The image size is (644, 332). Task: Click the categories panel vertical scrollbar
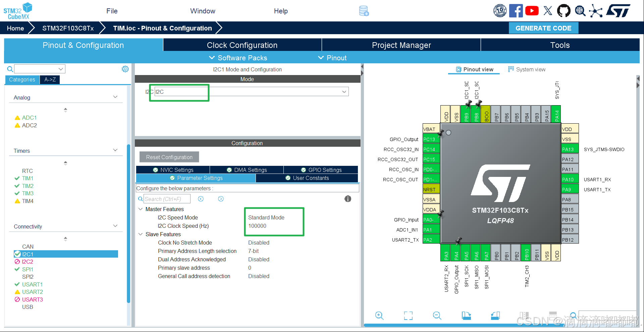click(x=128, y=223)
